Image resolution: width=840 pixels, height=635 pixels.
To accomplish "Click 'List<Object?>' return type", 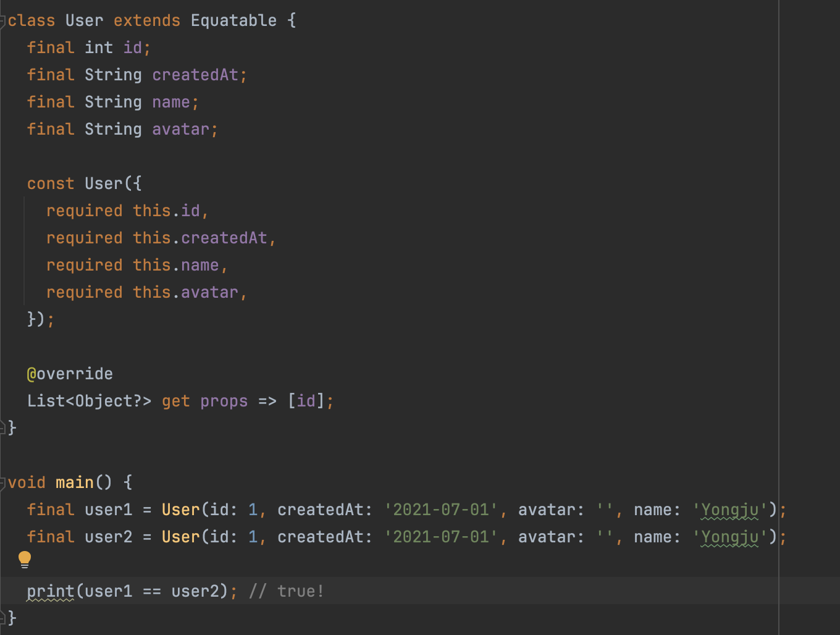I will pos(89,401).
